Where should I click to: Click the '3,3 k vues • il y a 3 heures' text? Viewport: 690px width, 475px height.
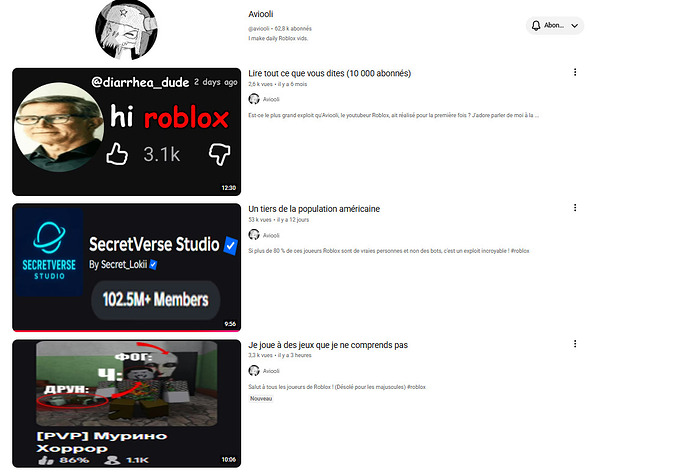pyautogui.click(x=280, y=355)
